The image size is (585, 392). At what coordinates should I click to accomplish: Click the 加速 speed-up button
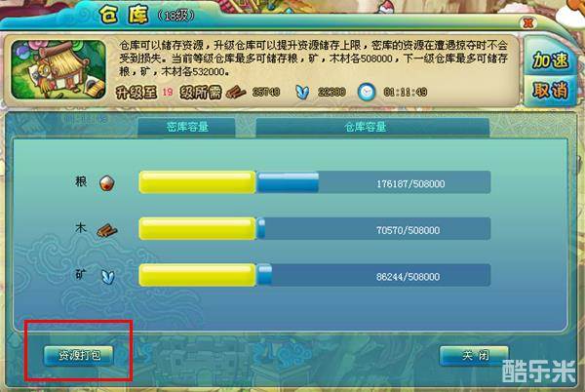coord(550,59)
